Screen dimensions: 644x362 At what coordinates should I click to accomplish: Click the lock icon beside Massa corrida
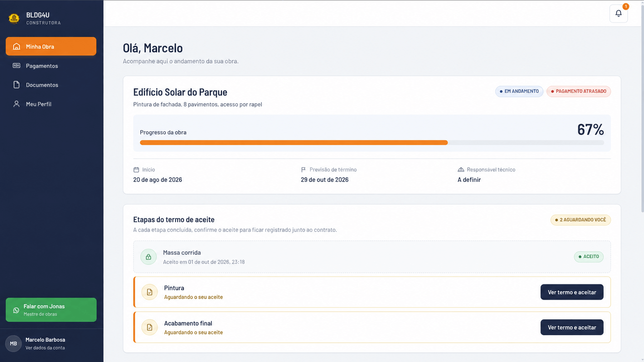tap(148, 257)
